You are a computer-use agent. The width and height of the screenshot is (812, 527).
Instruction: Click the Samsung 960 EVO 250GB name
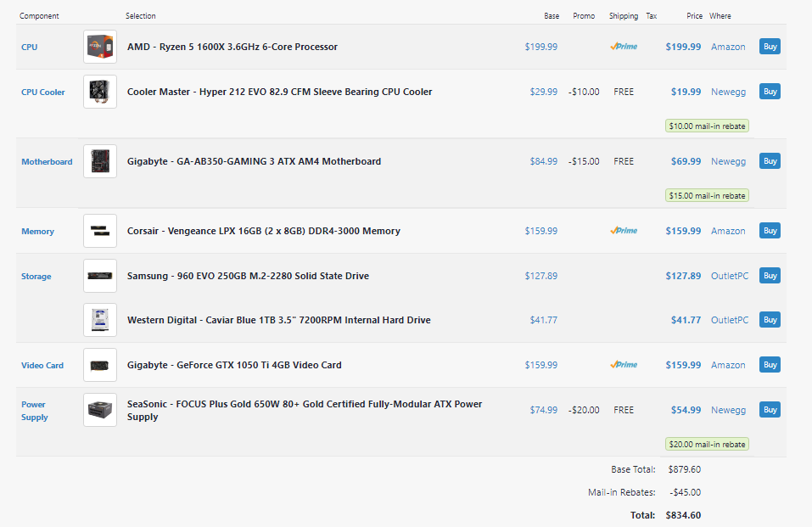248,276
